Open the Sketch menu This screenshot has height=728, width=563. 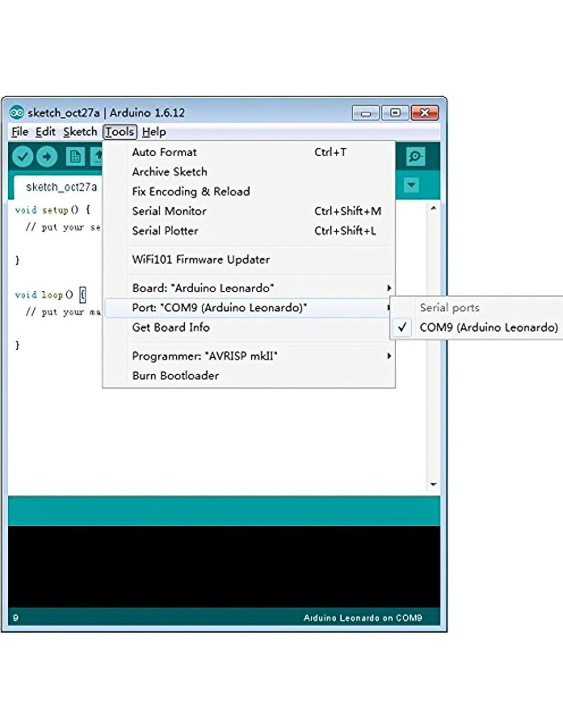coord(80,132)
